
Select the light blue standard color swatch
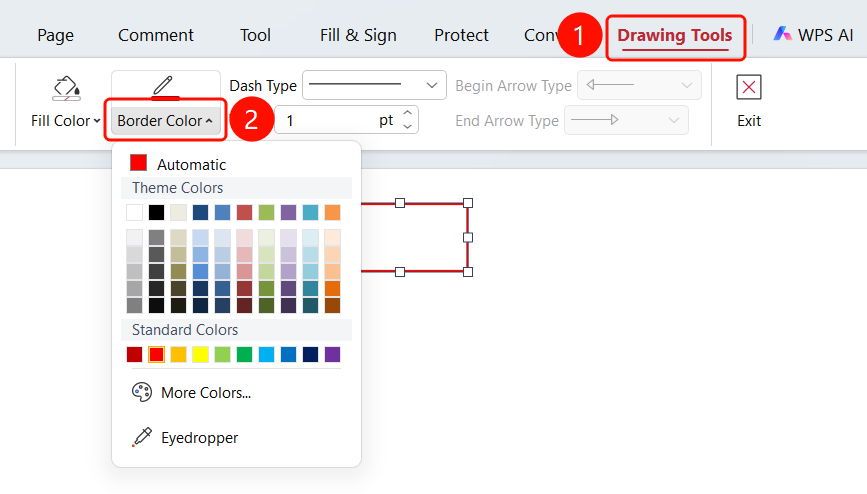pos(266,354)
